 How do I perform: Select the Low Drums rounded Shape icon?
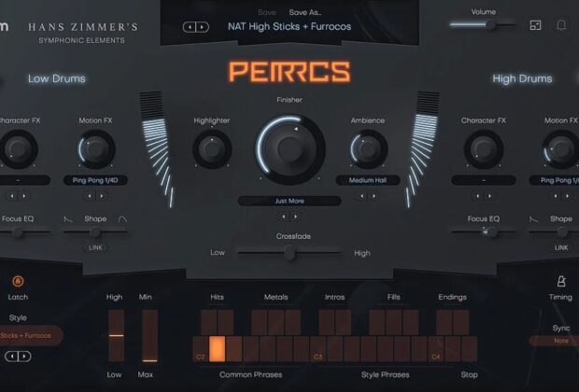(x=122, y=219)
